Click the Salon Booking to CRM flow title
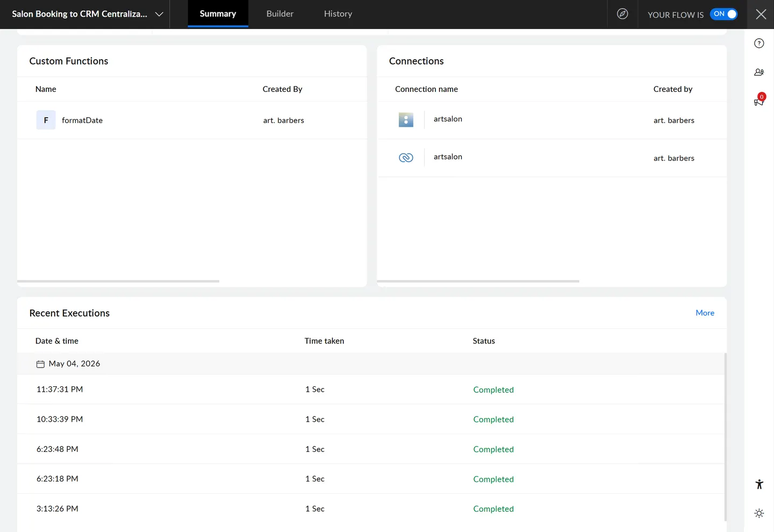The height and width of the screenshot is (532, 774). tap(80, 14)
